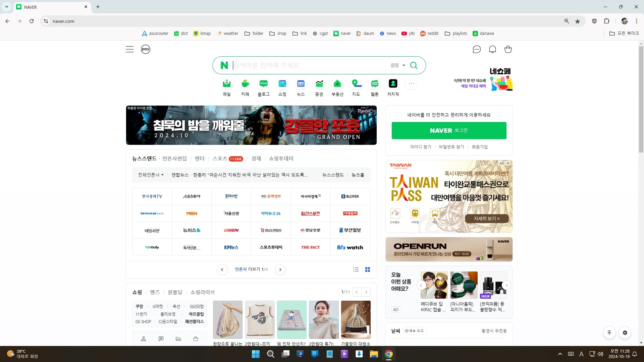Screen dimensions: 644x362
Task: Show previous recommended product arrow
Action: 421,285
